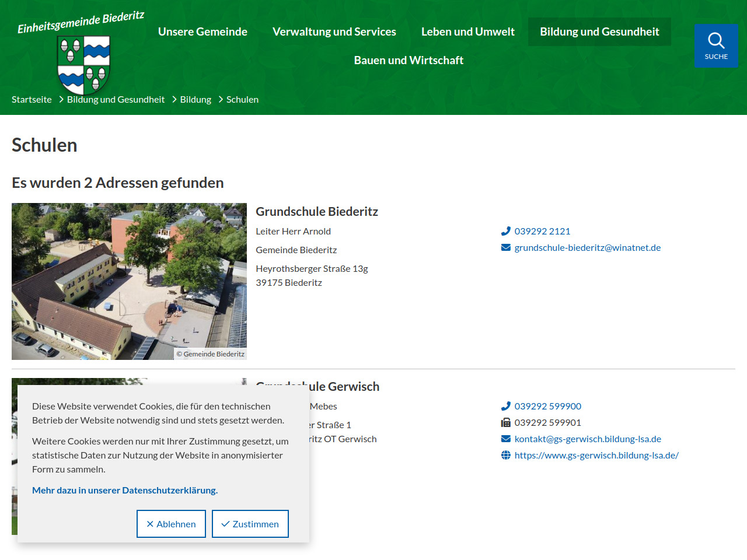
Task: Click globe icon beside gs-gerwisch website link
Action: (x=506, y=455)
